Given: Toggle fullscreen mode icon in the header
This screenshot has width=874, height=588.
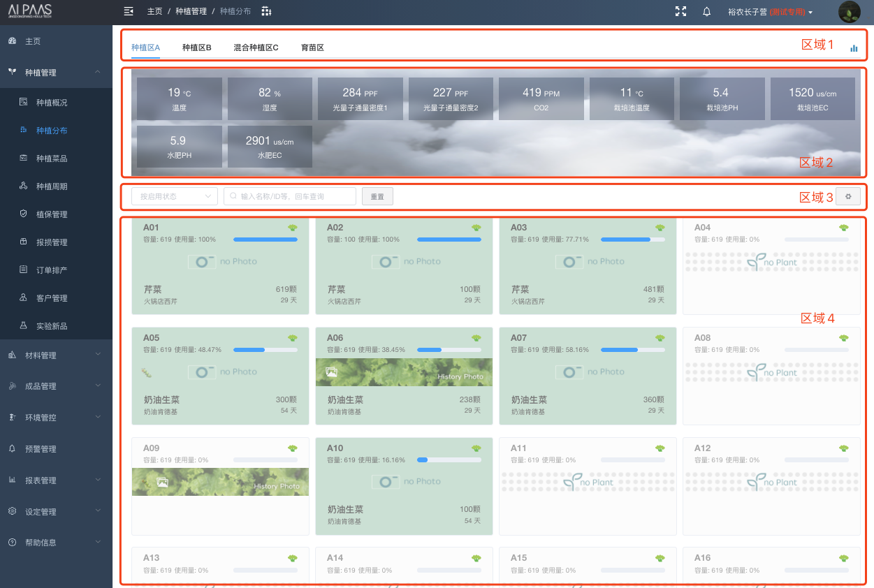Looking at the screenshot, I should 680,11.
